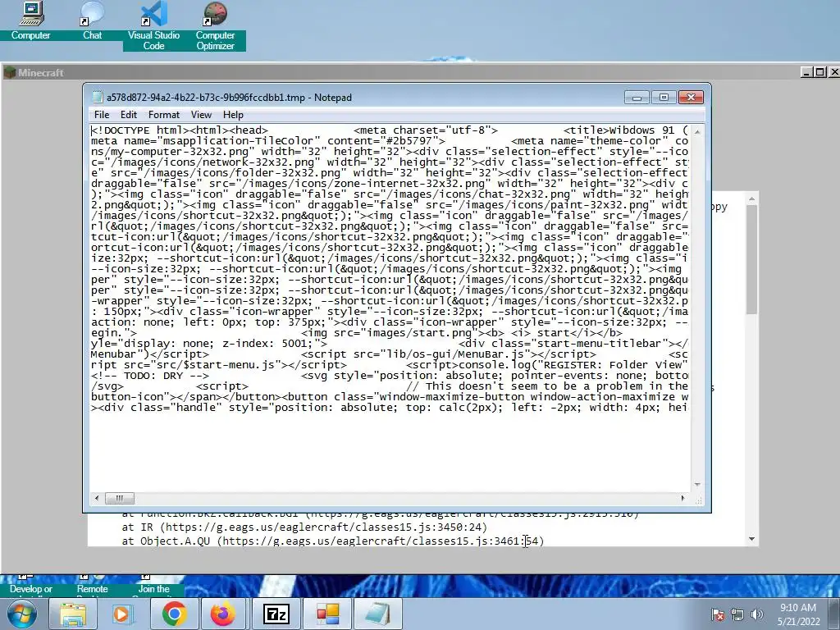Open the Chat desktop shortcut
Viewport: 840px width, 630px height.
click(92, 21)
